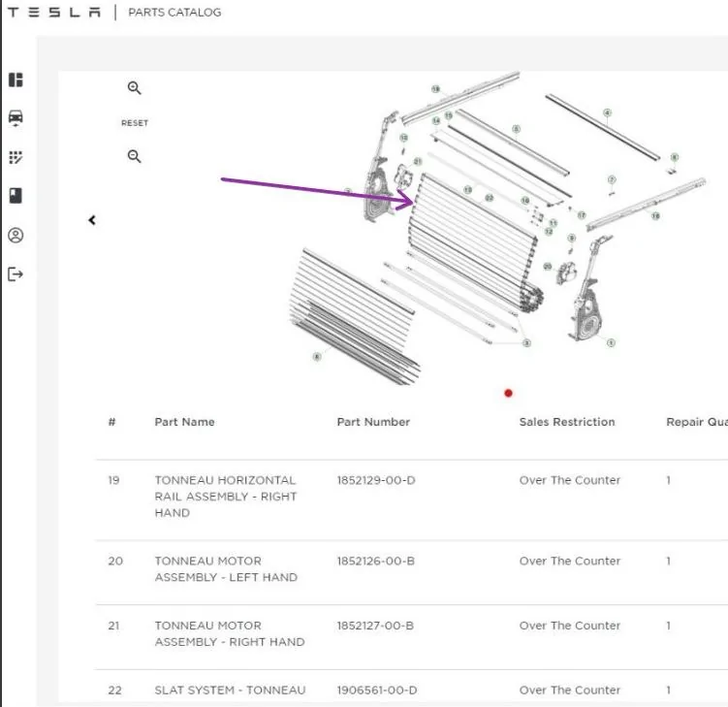728x707 pixels.
Task: Click the Part Number column header
Action: point(373,422)
